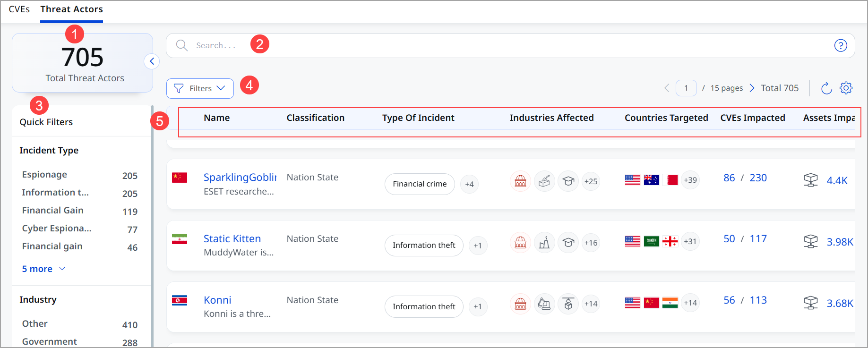Open the Static Kitten threat actor
The image size is (868, 348).
pos(232,239)
